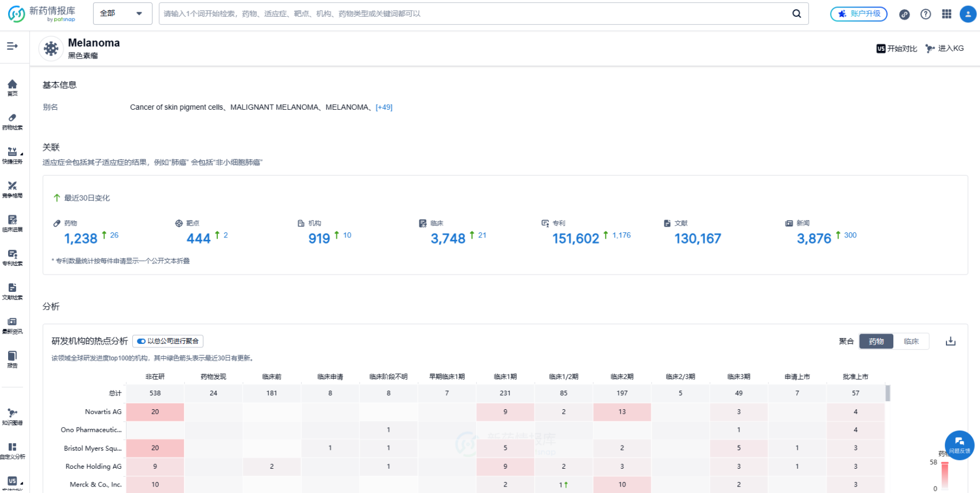The width and height of the screenshot is (980, 493).
Task: Click the help question mark icon
Action: click(926, 14)
